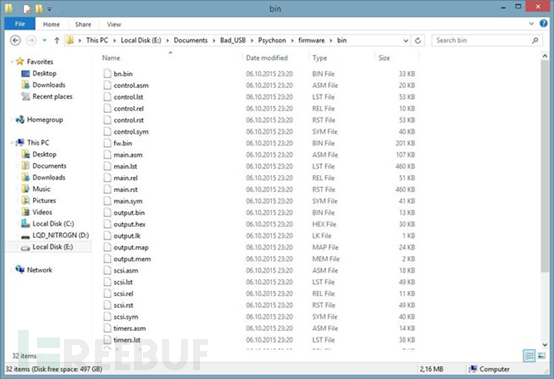Click the control.rst file icon
The image size is (554, 379).
tap(107, 120)
